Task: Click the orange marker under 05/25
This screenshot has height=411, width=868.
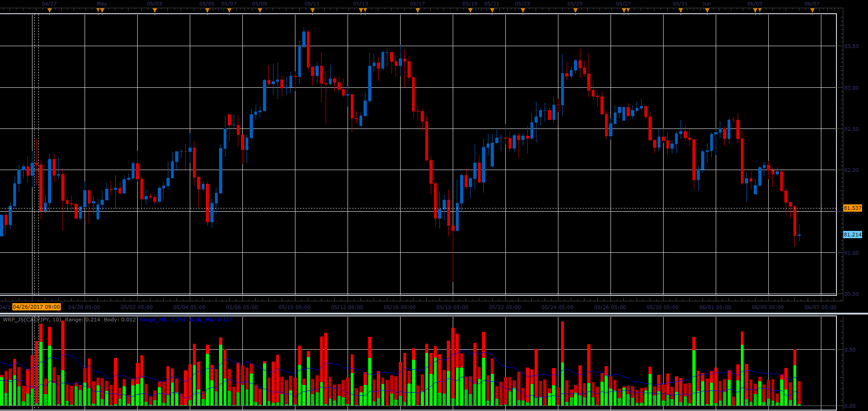Action: [x=575, y=11]
